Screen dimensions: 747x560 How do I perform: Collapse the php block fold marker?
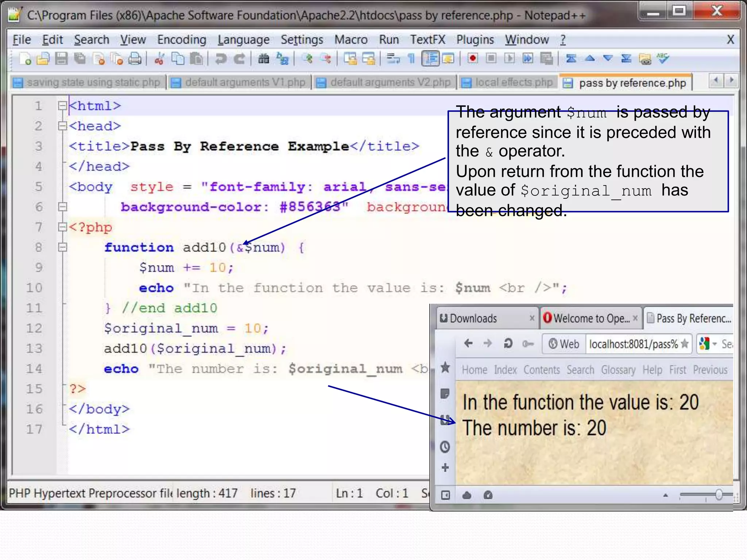pyautogui.click(x=62, y=227)
